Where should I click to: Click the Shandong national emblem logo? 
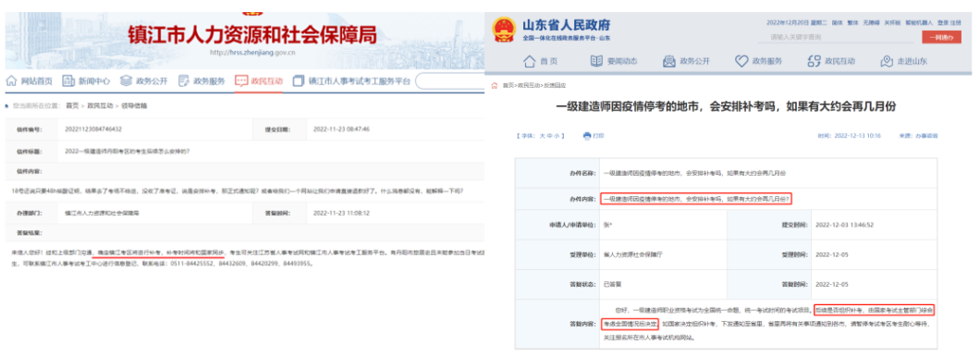pyautogui.click(x=504, y=30)
